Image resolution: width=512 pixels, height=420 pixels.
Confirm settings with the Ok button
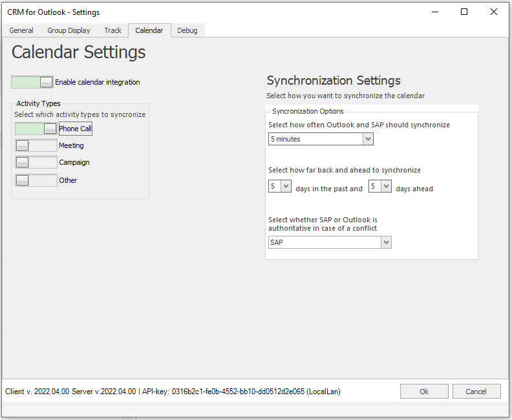[x=424, y=392]
